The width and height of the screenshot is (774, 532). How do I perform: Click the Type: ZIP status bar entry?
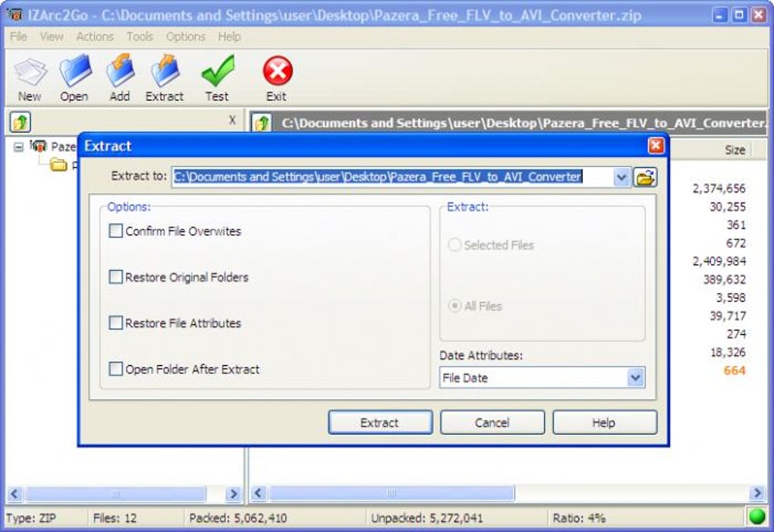[31, 518]
